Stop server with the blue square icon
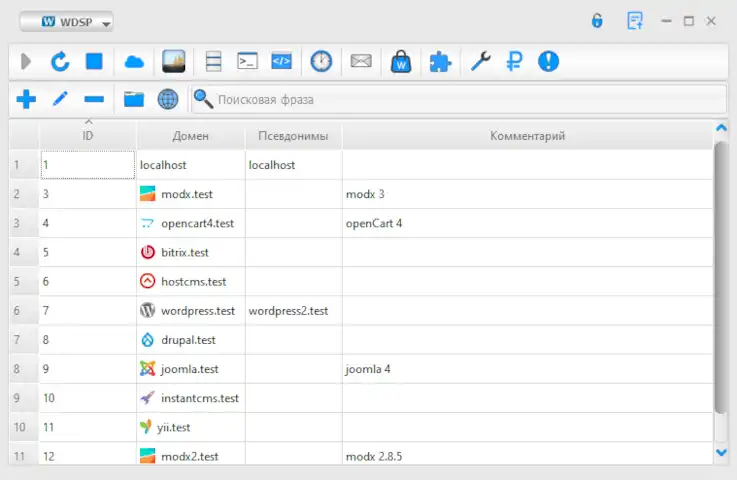 click(x=94, y=62)
